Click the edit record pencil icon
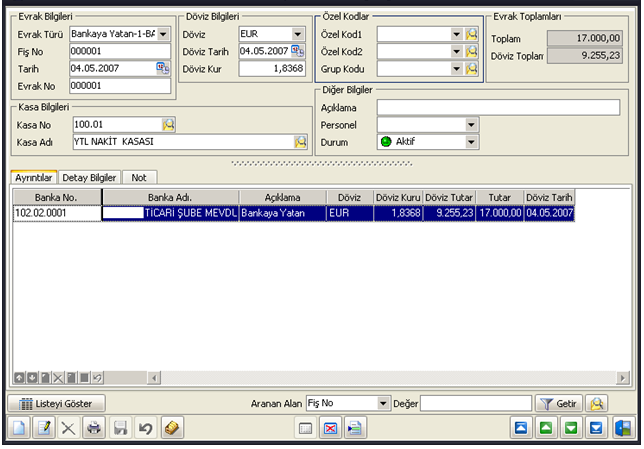The width and height of the screenshot is (644, 449). coord(44,428)
